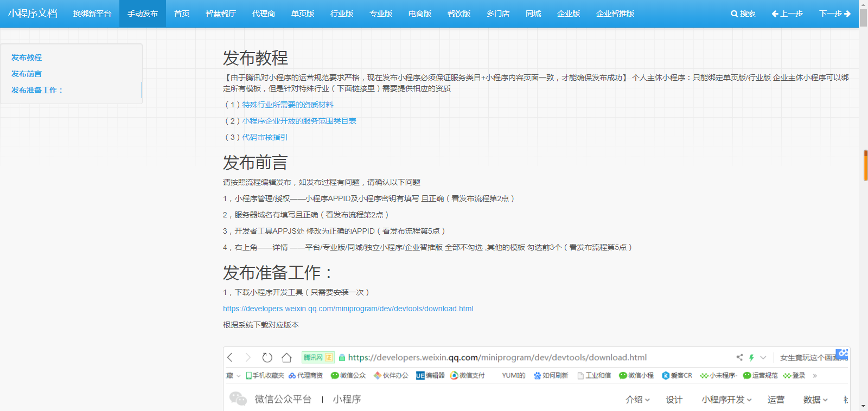Click the magnifier search icon in the navbar

[x=734, y=14]
